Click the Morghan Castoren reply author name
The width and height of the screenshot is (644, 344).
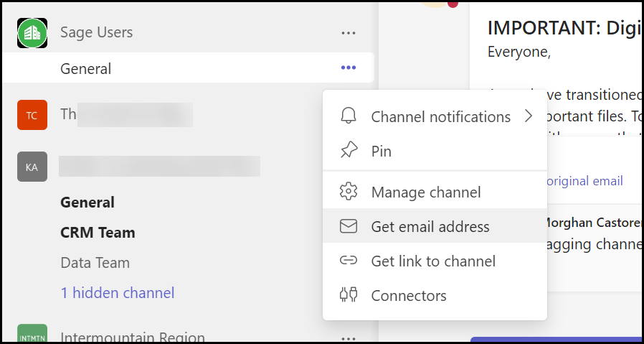tap(592, 223)
